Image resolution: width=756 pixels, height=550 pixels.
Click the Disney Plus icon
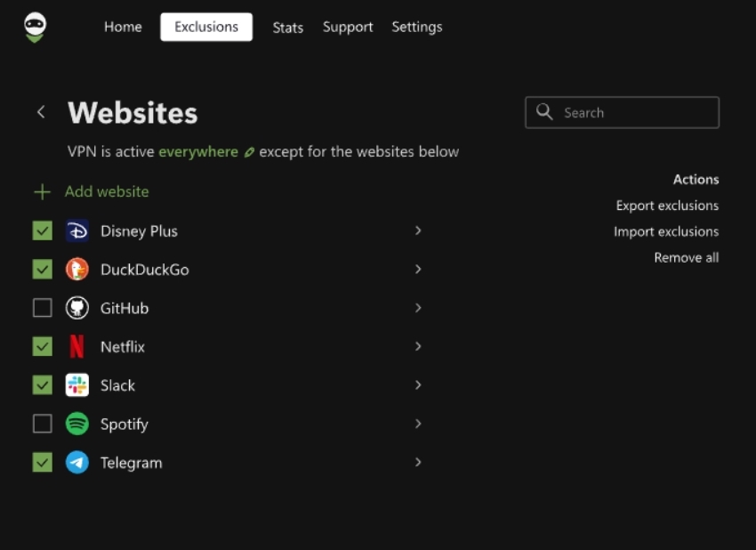pyautogui.click(x=77, y=231)
